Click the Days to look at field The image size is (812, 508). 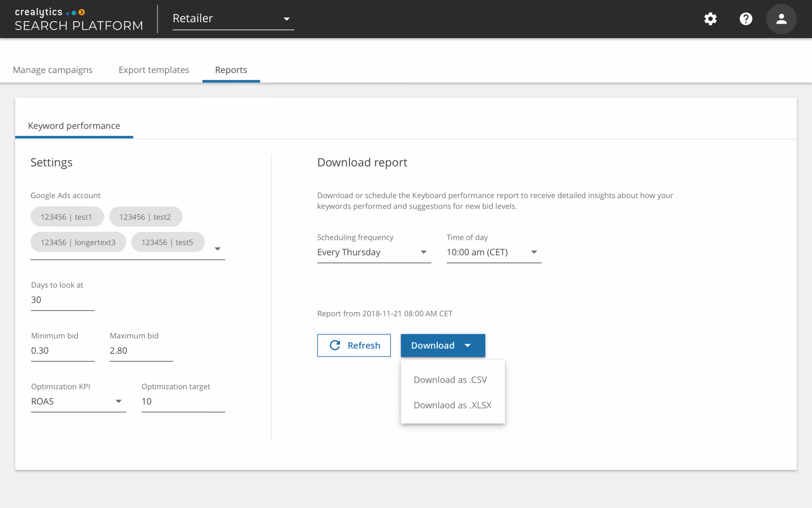point(62,300)
